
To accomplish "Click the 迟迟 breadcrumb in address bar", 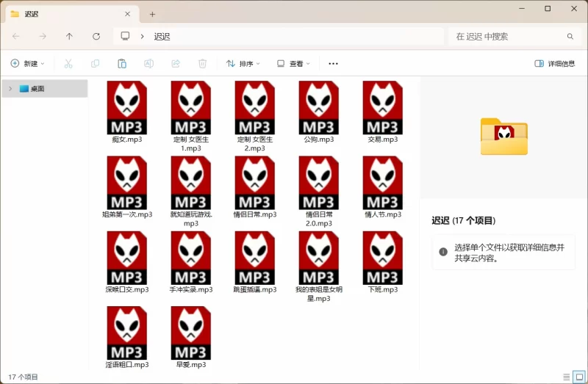I will [162, 36].
